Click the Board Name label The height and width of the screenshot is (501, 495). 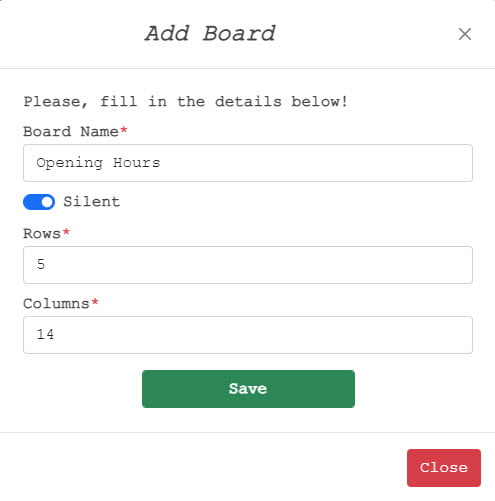[x=71, y=132]
